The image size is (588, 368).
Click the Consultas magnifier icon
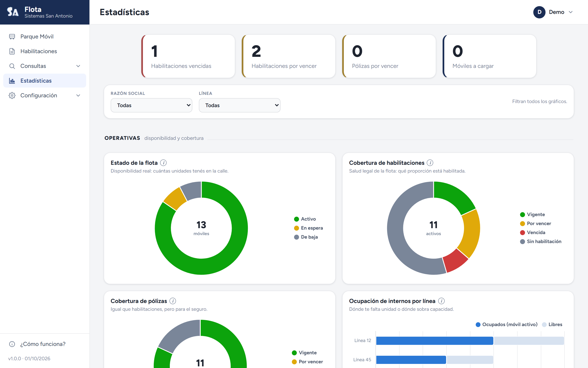[12, 66]
